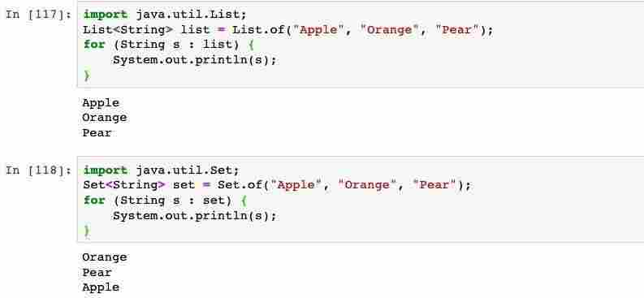Place cursor in Set.of("Apple"...) line
This screenshot has height=298, width=644.
click(x=276, y=185)
